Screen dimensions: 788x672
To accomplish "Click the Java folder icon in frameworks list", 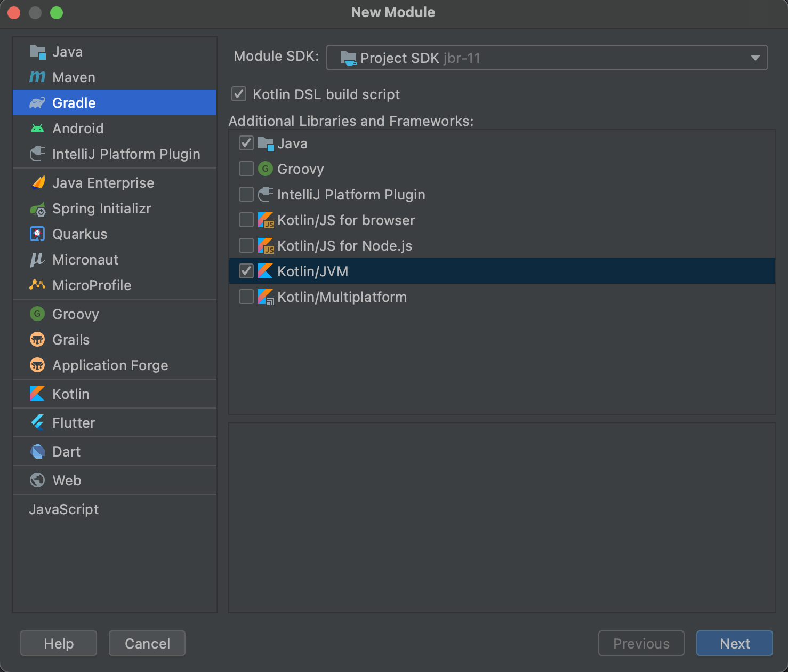I will click(266, 143).
